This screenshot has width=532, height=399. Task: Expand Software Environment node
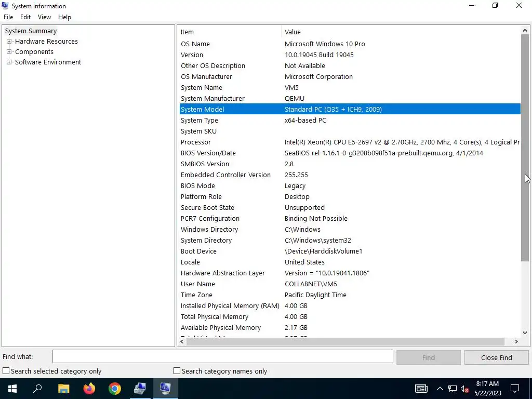(x=9, y=62)
